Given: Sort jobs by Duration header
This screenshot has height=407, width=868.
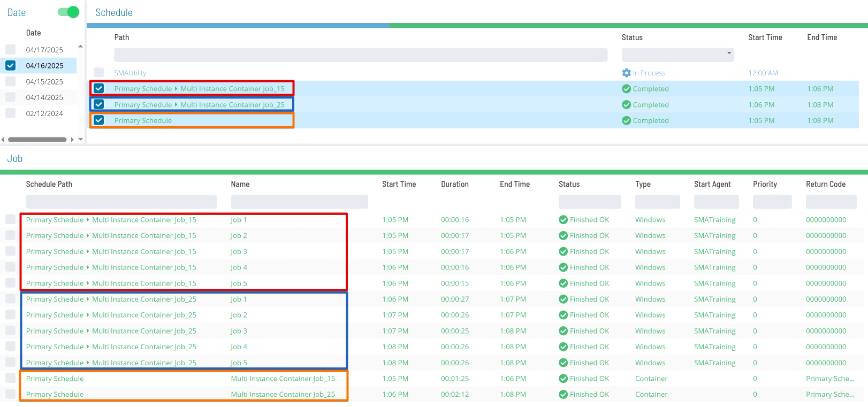Looking at the screenshot, I should (x=455, y=184).
